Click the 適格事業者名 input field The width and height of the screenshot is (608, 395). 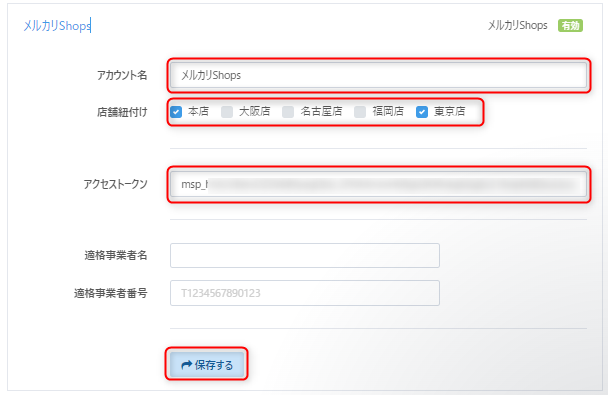click(x=305, y=255)
